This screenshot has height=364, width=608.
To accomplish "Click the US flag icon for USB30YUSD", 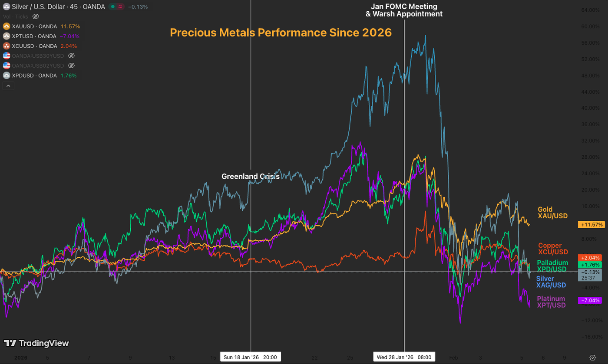I will coord(6,56).
